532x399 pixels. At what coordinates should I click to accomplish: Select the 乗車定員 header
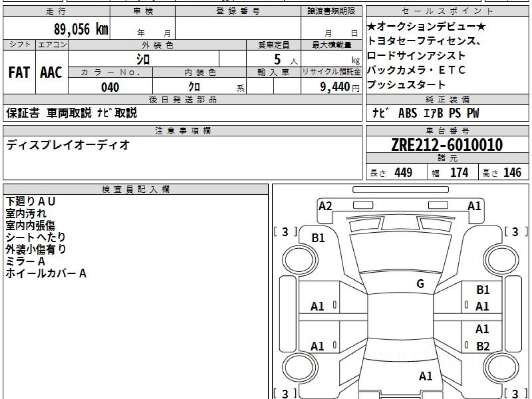tap(274, 45)
